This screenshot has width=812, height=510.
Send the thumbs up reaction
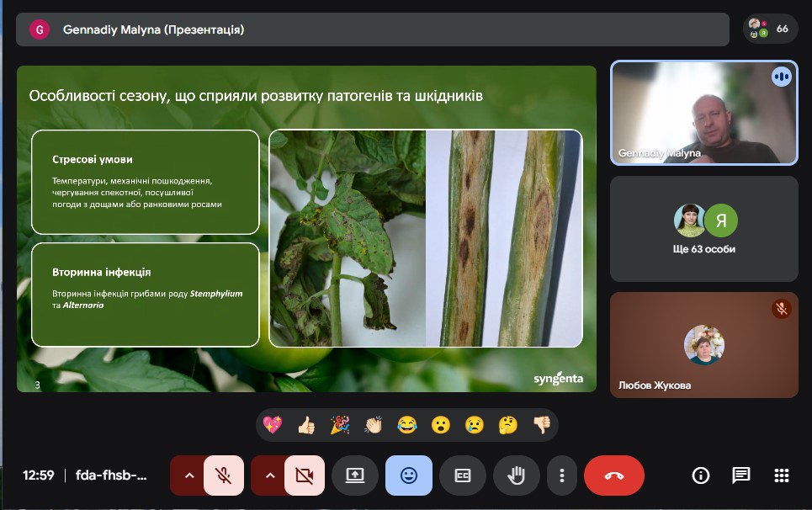(306, 425)
